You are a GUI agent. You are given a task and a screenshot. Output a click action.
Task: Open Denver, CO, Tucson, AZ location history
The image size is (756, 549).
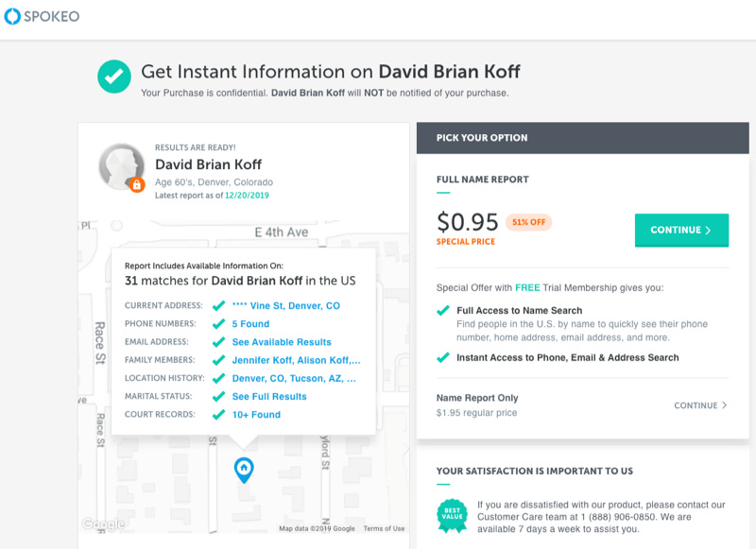pos(294,378)
